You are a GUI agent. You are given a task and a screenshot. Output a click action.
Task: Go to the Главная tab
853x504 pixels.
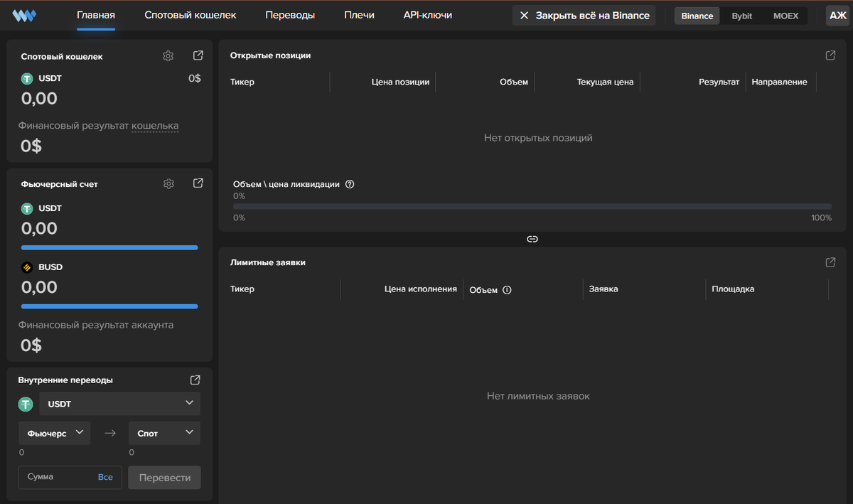click(x=96, y=15)
